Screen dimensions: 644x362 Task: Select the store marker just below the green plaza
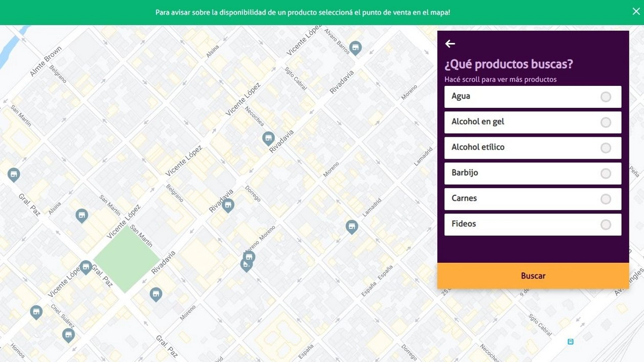pyautogui.click(x=156, y=294)
